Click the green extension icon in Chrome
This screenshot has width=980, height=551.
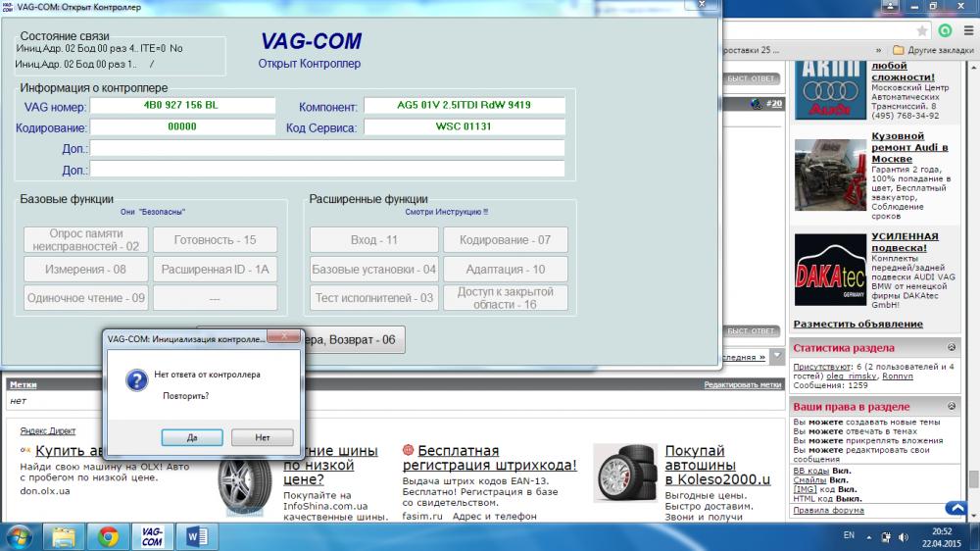[x=944, y=30]
